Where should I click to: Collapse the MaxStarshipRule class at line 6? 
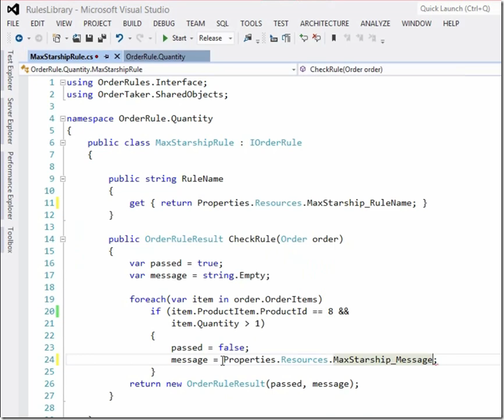[63, 143]
